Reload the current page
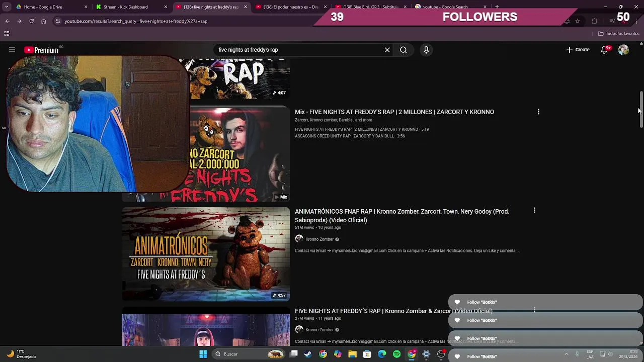The width and height of the screenshot is (644, 362). click(x=31, y=21)
